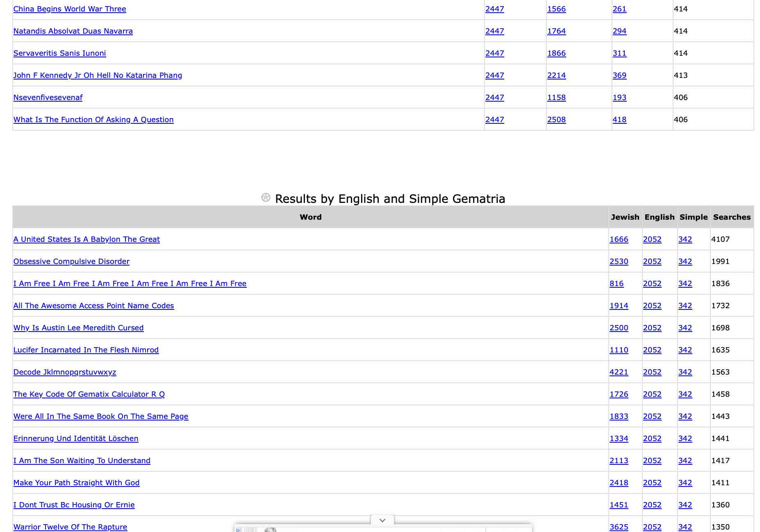Open the 2508 value link
760x532 pixels.
556,120
